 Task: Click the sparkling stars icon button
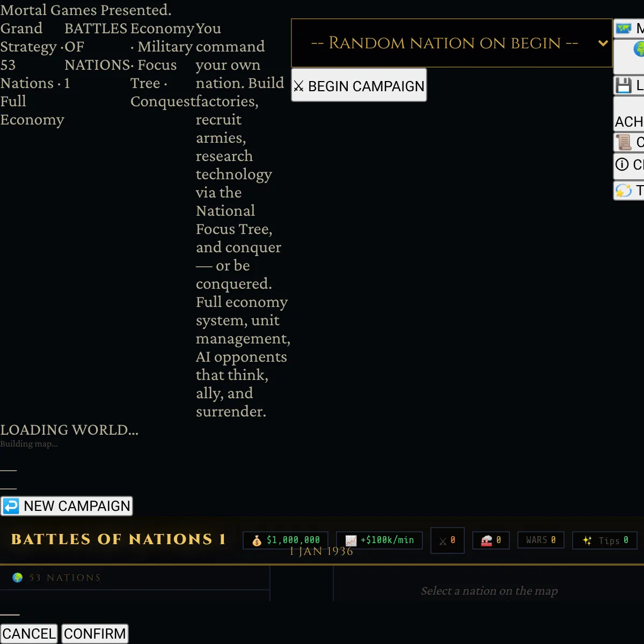tap(629, 191)
